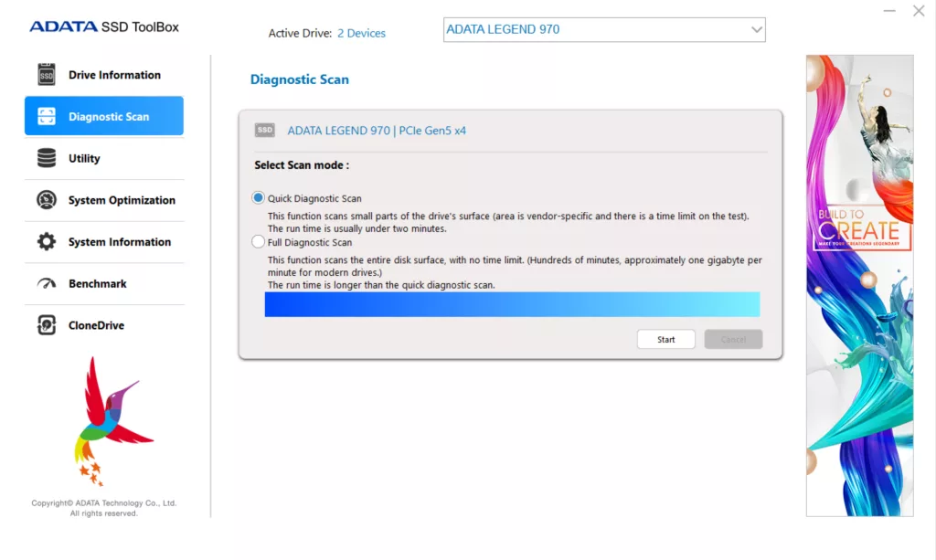Select the Quick Diagnostic Scan radio button

(258, 198)
